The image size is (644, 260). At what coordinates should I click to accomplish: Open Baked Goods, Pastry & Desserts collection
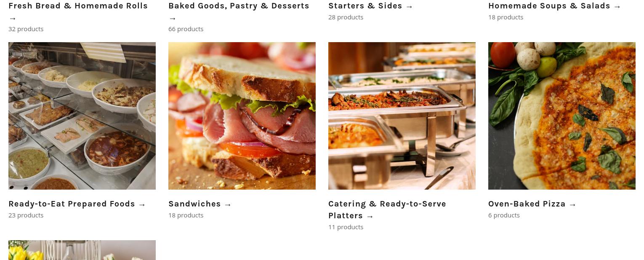[239, 6]
